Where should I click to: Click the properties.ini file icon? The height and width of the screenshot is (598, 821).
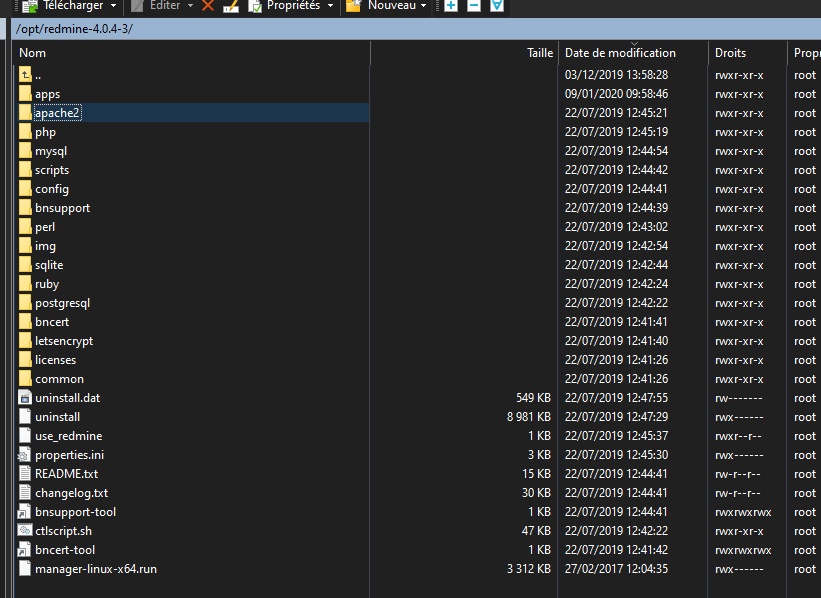(x=25, y=455)
